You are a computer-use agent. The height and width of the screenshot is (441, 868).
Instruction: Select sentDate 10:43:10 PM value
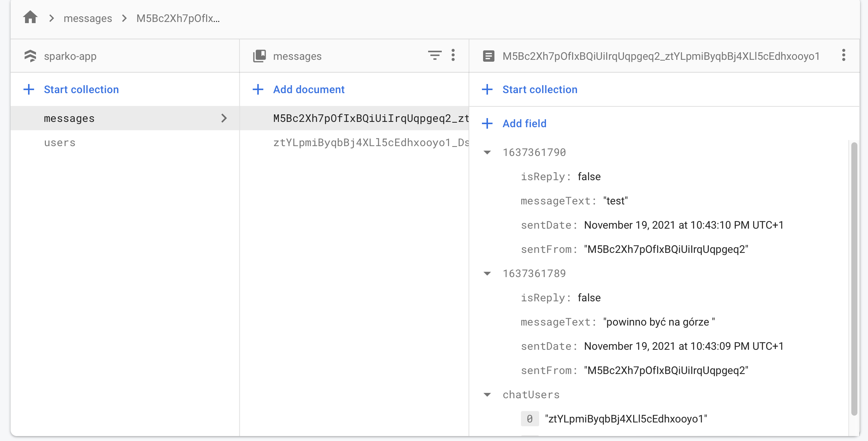683,225
